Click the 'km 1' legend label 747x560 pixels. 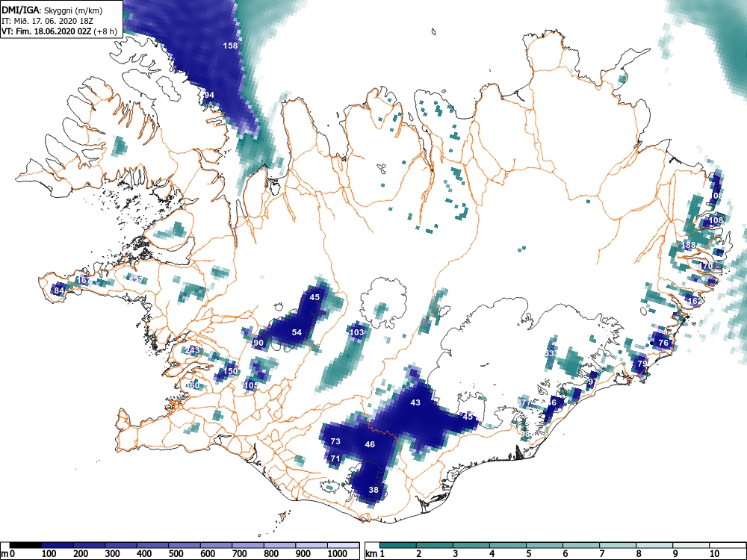pos(376,554)
